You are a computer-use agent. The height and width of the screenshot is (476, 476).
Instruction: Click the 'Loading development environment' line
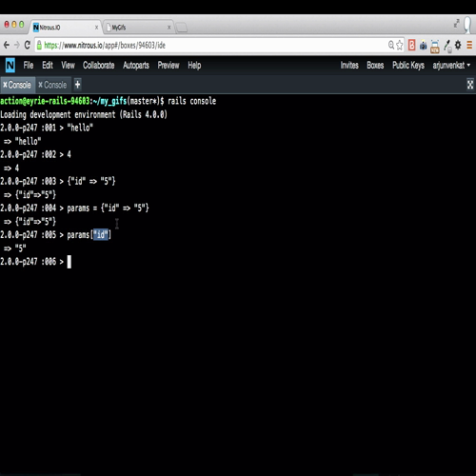tap(84, 114)
